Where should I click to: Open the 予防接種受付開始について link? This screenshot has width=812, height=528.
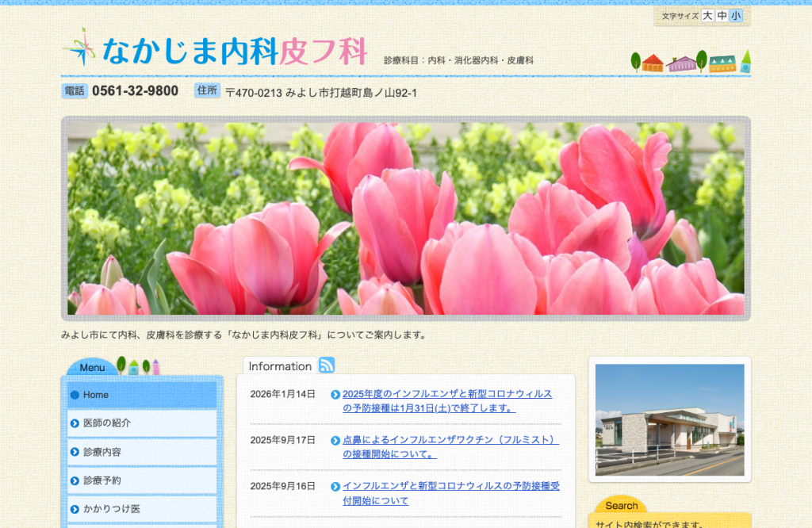click(x=451, y=493)
